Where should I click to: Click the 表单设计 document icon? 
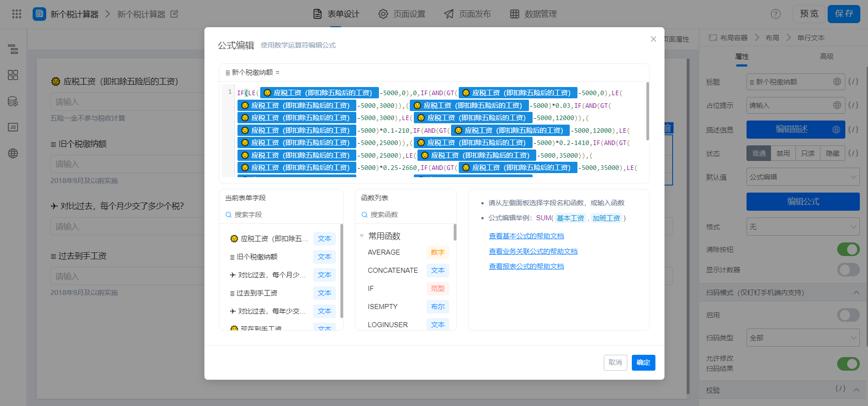tap(318, 14)
